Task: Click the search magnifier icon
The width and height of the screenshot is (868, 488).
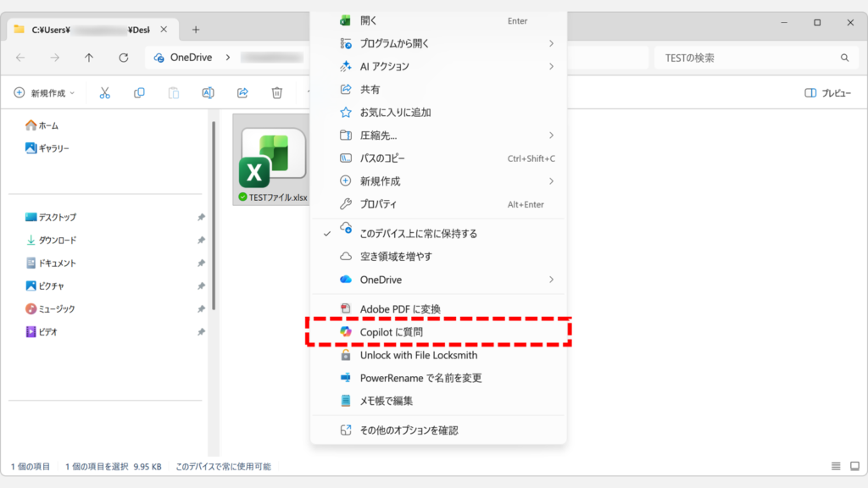Action: point(844,58)
